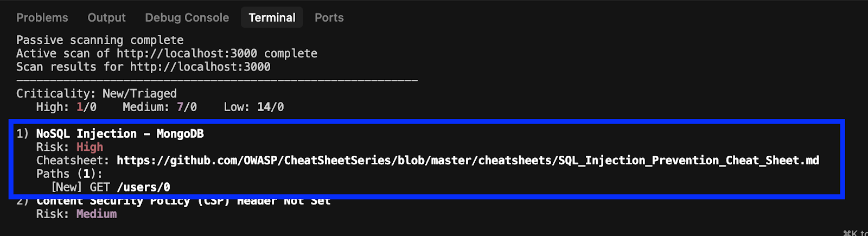Click the Active scan of localhost:3000 line

[x=167, y=53]
